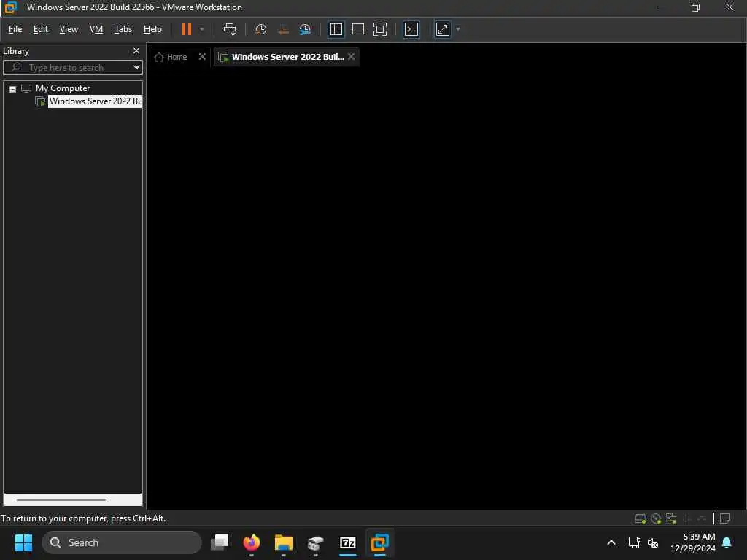Screen dimensions: 747x560
Task: Open the clock showing 5:39 AM
Action: [x=693, y=542]
